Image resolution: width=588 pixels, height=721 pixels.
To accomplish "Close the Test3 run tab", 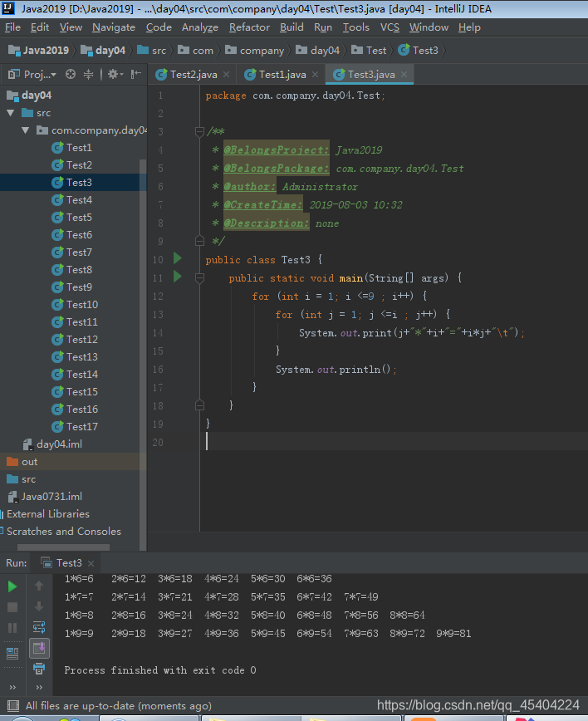I will pos(91,563).
